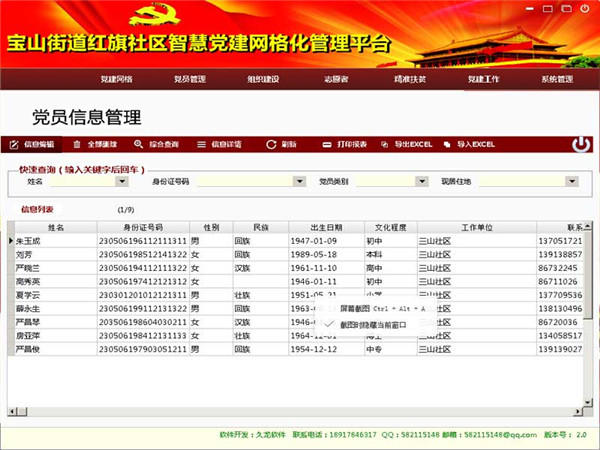
Task: Sort by the 身份证号码 column header
Action: pos(143,227)
